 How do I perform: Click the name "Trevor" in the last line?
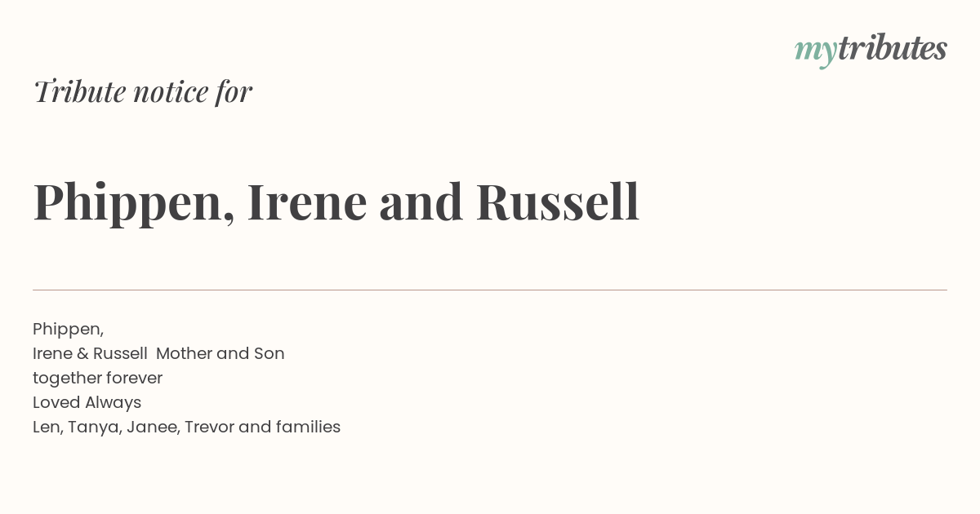click(209, 427)
